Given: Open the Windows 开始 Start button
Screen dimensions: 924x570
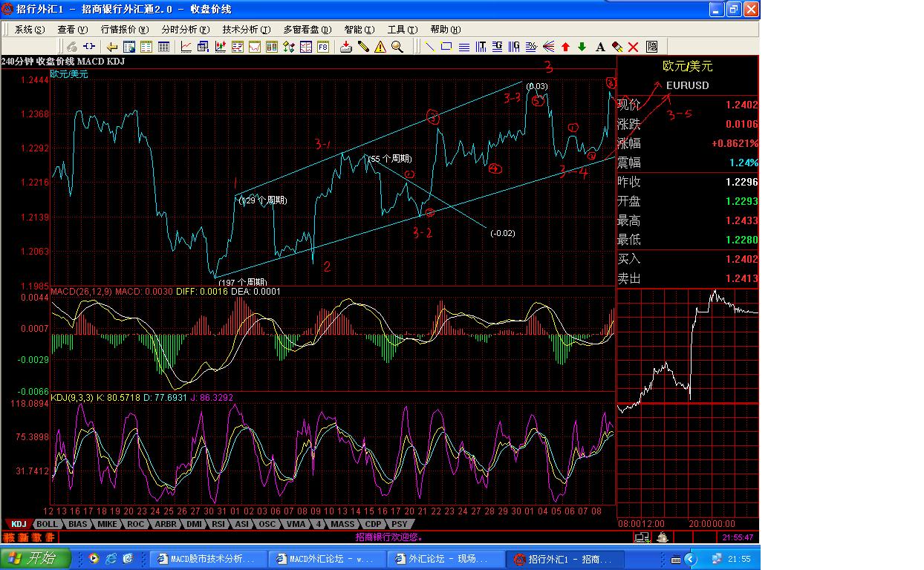Looking at the screenshot, I should click(x=36, y=558).
